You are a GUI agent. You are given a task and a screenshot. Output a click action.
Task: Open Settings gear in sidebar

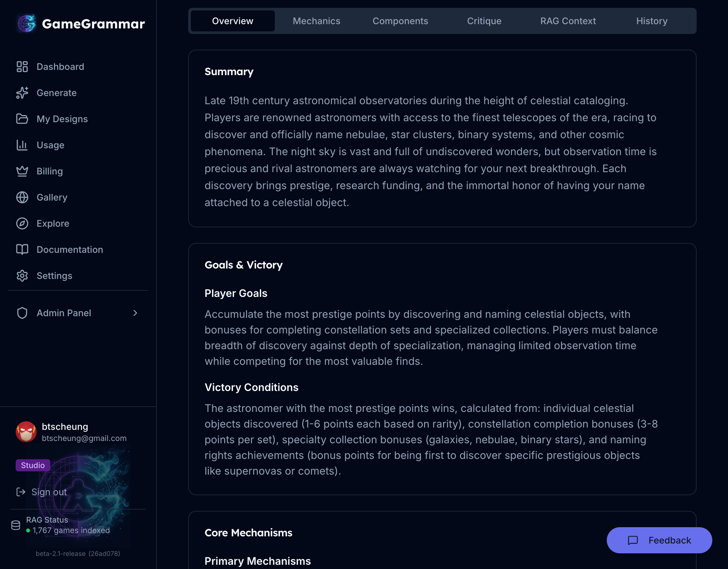click(22, 275)
